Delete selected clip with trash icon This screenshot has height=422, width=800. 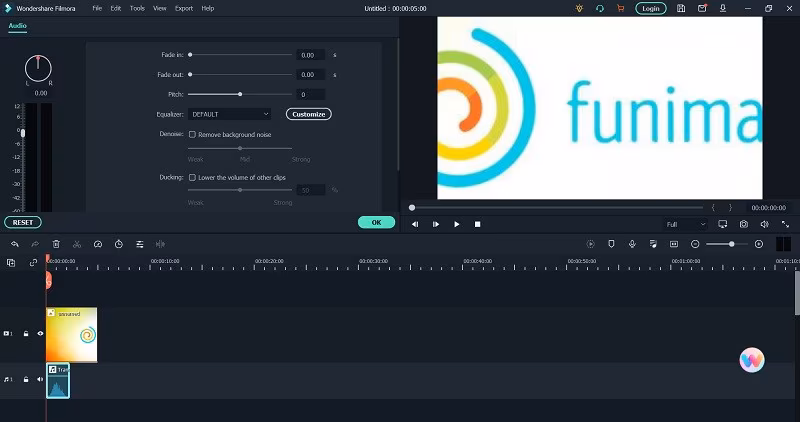pos(56,244)
